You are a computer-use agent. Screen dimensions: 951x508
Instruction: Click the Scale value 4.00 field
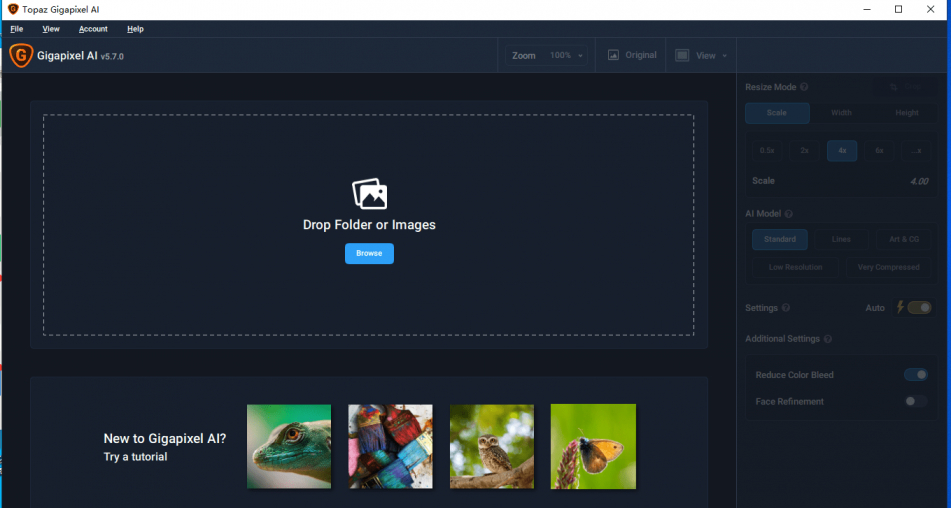pyautogui.click(x=919, y=181)
